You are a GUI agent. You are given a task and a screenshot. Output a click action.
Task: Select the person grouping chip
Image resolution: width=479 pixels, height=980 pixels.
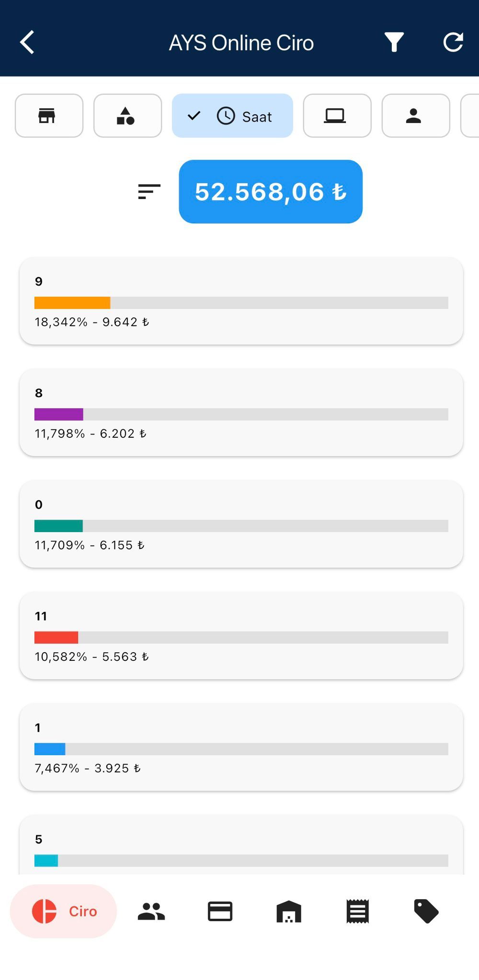click(x=415, y=116)
